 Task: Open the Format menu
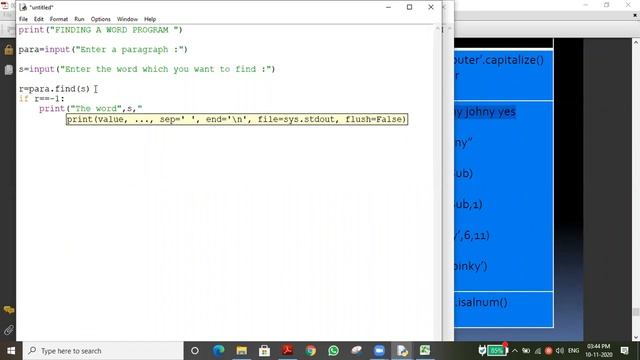(x=59, y=19)
